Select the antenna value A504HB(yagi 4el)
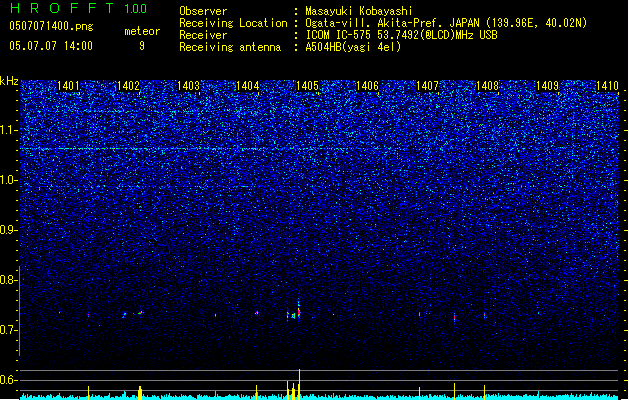This screenshot has width=629, height=400. [x=353, y=47]
